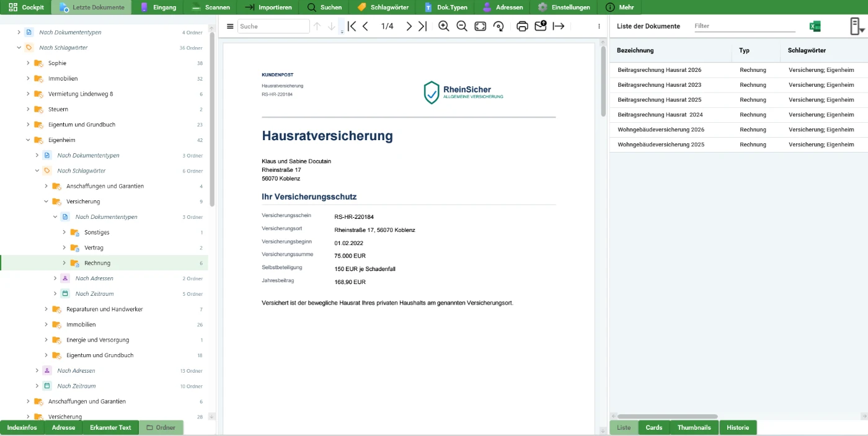
Task: Go to the first page
Action: (352, 26)
